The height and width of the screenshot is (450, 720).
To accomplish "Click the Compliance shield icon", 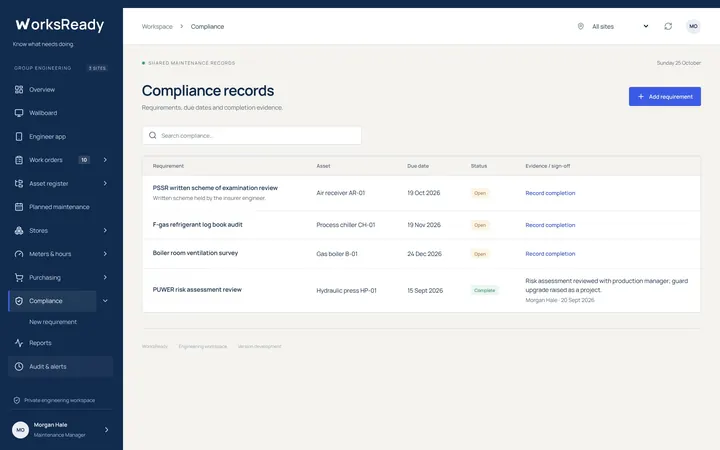I will pos(19,301).
